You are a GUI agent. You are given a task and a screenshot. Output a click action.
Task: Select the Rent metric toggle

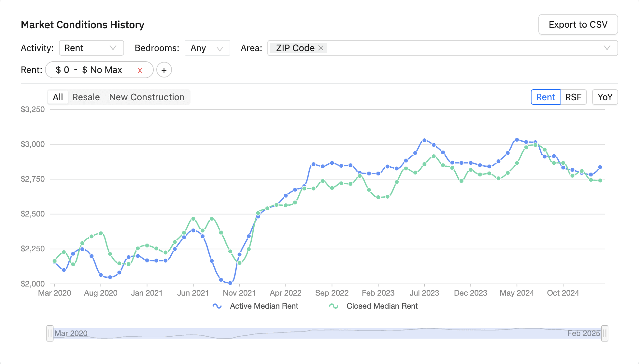[546, 97]
